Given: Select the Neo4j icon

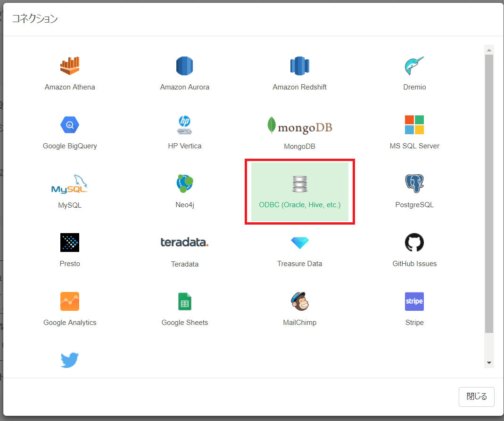Looking at the screenshot, I should pyautogui.click(x=184, y=183).
